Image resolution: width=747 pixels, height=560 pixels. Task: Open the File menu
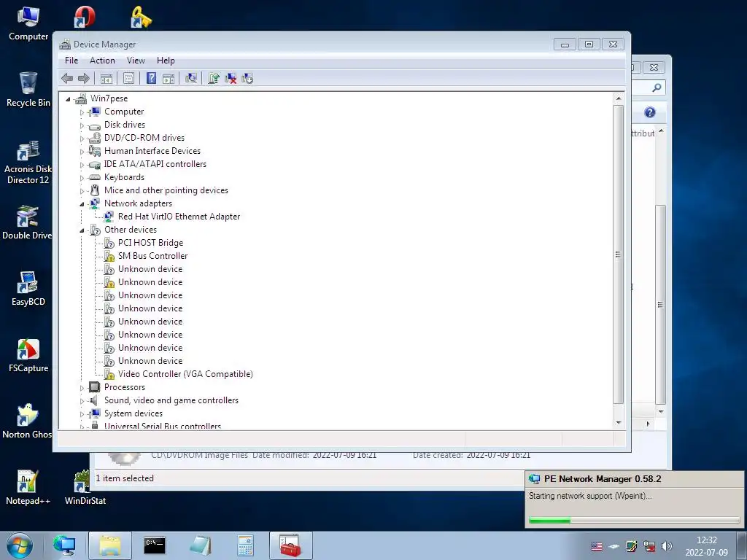71,61
